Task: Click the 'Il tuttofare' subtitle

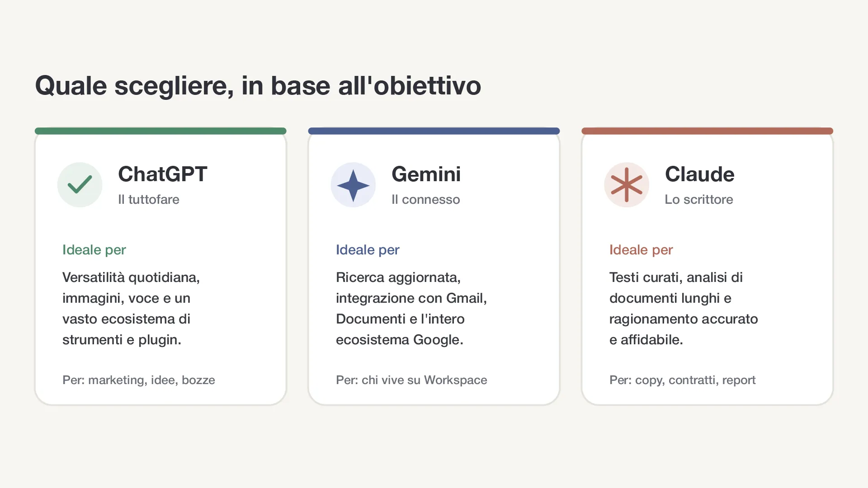Action: tap(149, 199)
